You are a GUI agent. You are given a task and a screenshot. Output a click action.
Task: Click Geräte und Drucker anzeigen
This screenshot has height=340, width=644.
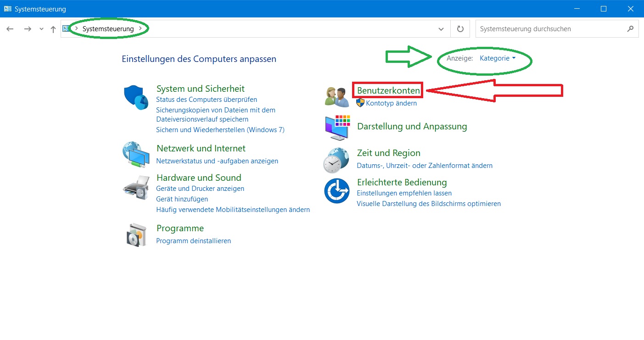200,189
